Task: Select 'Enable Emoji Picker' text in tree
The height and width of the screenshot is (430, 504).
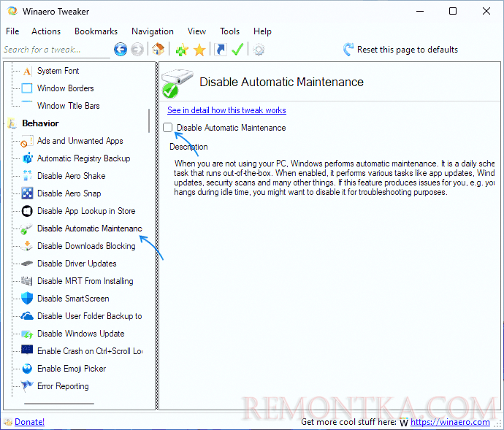Action: tap(72, 369)
